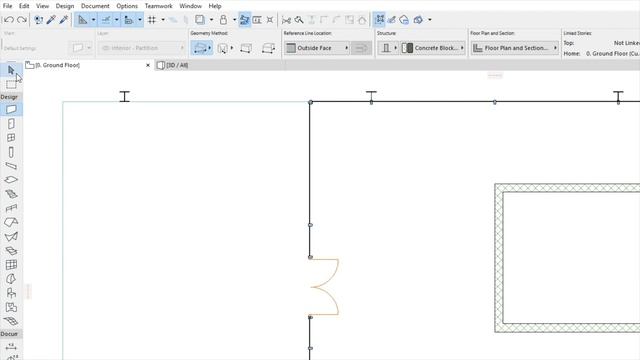This screenshot has height=360, width=640.
Task: Open the Edit menu
Action: [x=24, y=6]
